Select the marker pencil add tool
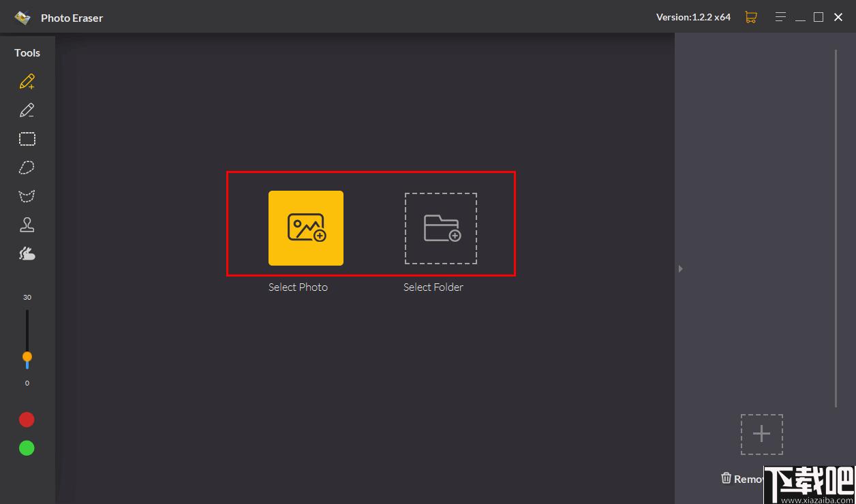 pyautogui.click(x=27, y=82)
